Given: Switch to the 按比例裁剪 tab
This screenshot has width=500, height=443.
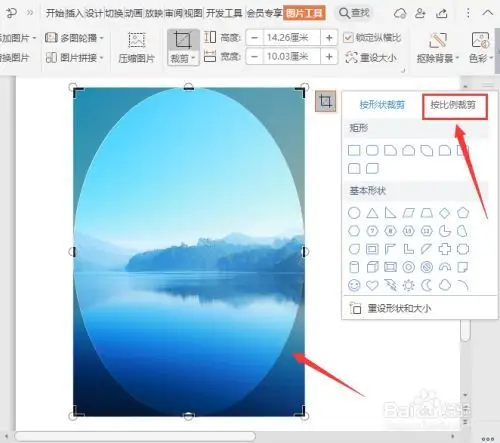Looking at the screenshot, I should pyautogui.click(x=453, y=105).
